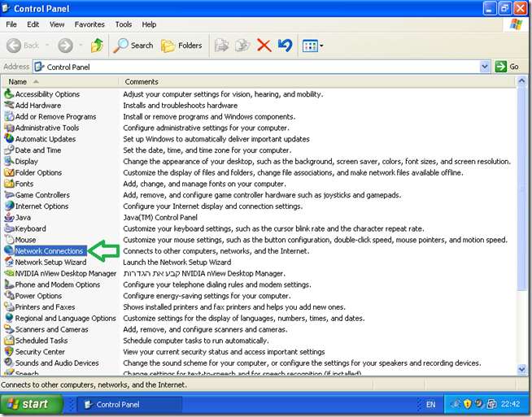This screenshot has width=532, height=417.
Task: Click the Go button
Action: [507, 67]
